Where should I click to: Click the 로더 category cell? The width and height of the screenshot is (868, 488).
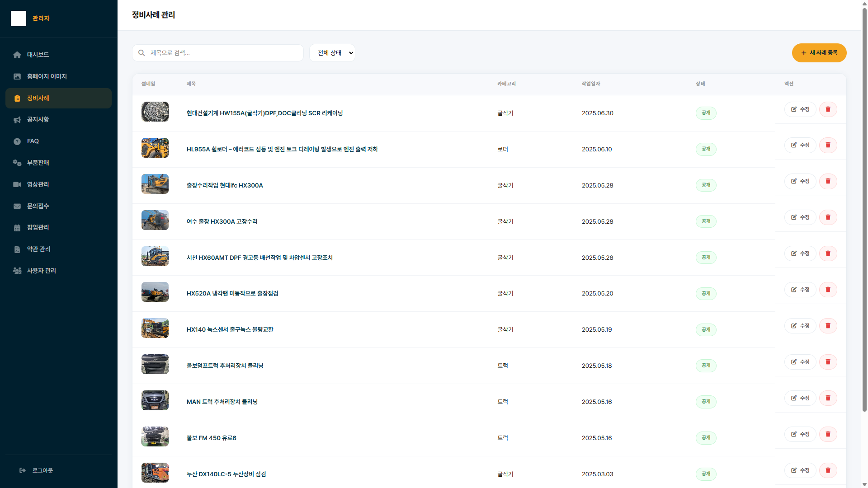[503, 149]
